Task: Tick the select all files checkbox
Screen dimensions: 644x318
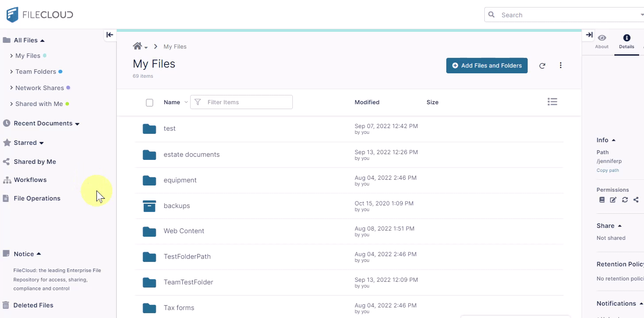Action: coord(149,102)
